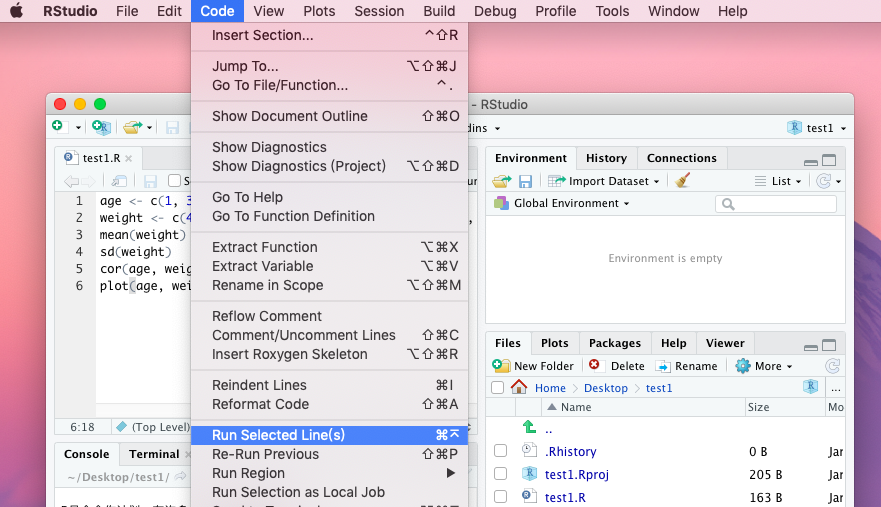The image size is (881, 507).
Task: Select Extract Function from the Code menu
Action: point(330,247)
